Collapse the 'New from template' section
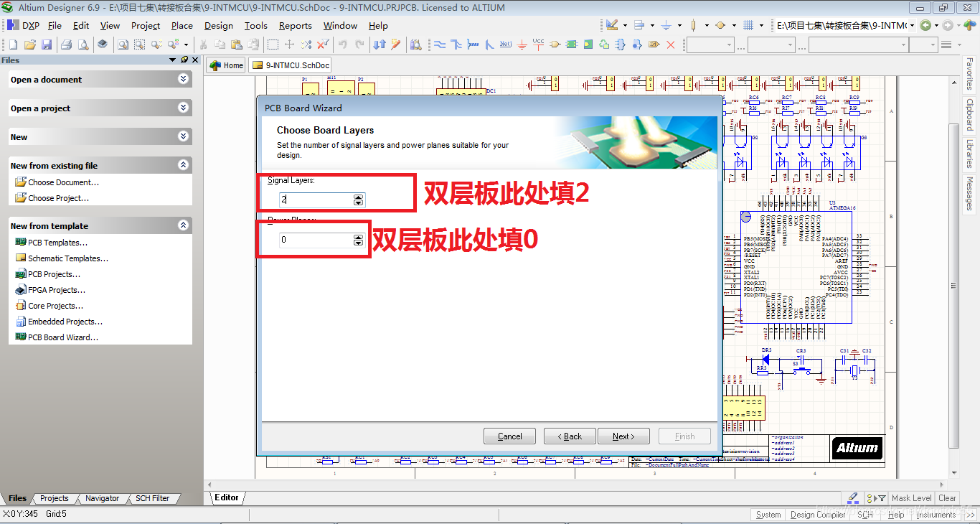This screenshot has width=980, height=524. coord(184,225)
